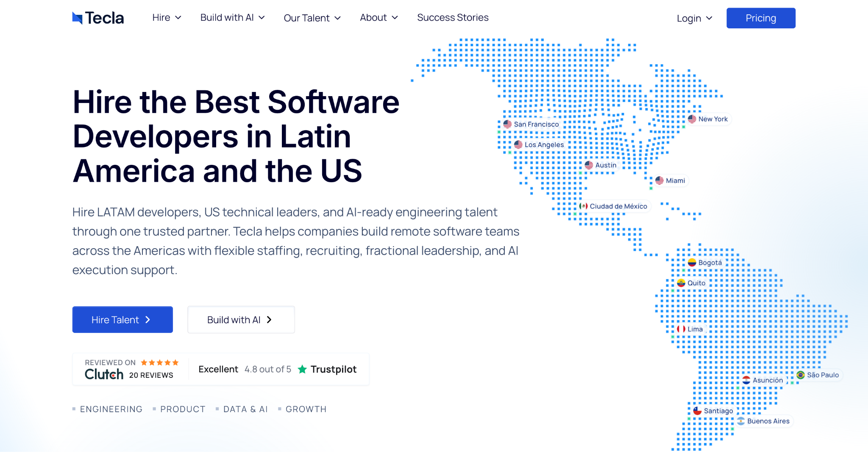Click the arrow icon in Build with AI button
This screenshot has width=868, height=452.
click(269, 320)
